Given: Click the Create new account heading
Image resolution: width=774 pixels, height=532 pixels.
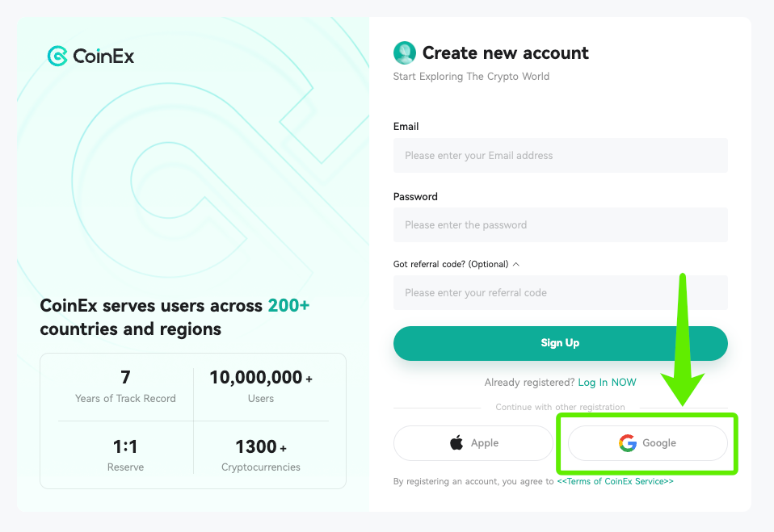Looking at the screenshot, I should 505,53.
